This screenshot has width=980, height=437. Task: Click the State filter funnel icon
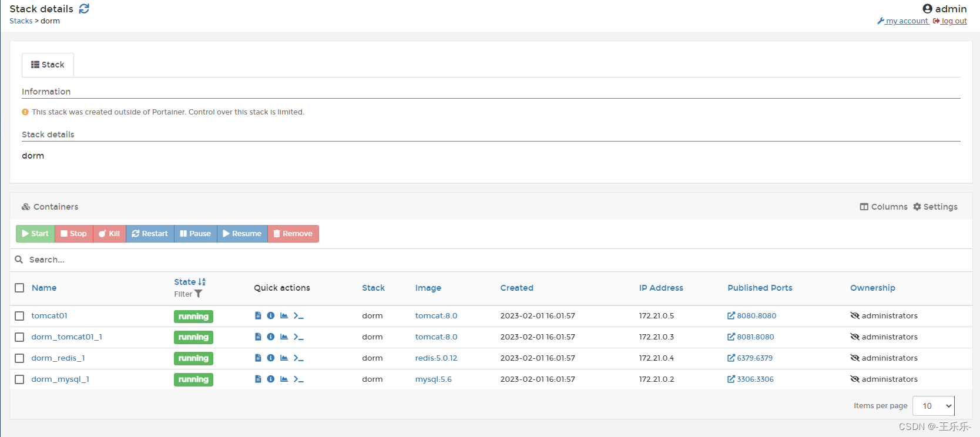click(199, 294)
